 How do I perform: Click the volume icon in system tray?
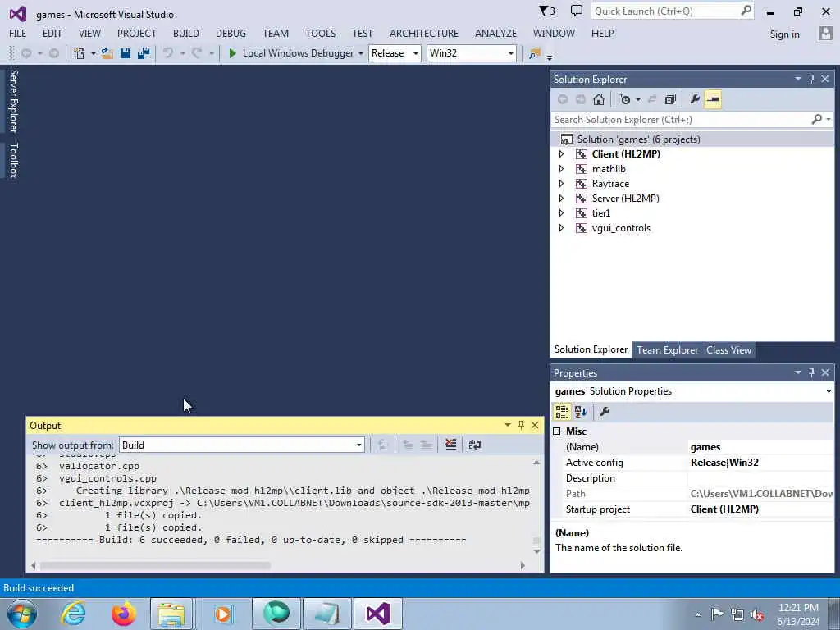click(x=757, y=615)
